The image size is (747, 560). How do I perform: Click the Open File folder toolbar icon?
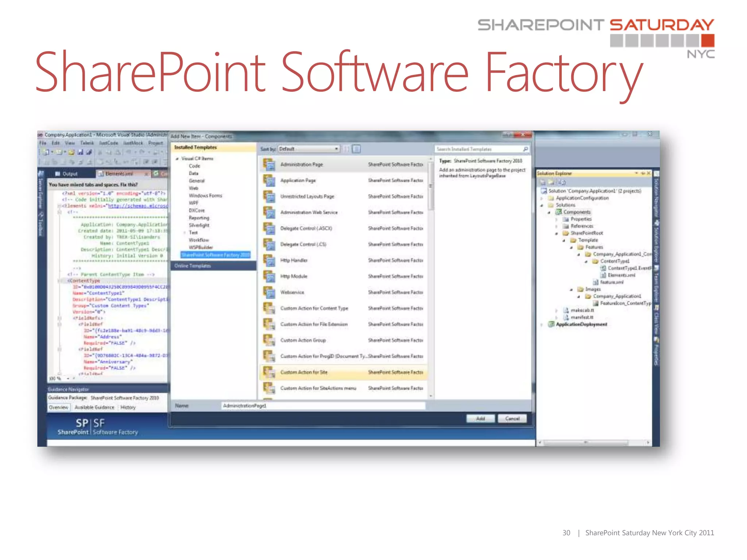(71, 152)
